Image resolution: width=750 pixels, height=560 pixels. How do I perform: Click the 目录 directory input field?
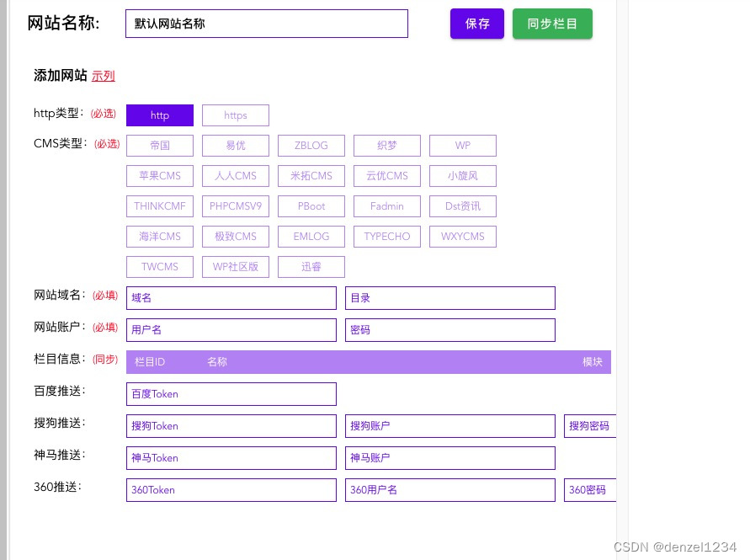tap(450, 298)
